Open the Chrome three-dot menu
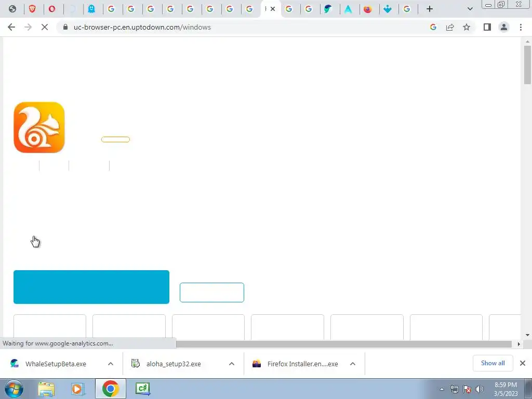The height and width of the screenshot is (399, 532). click(x=521, y=27)
